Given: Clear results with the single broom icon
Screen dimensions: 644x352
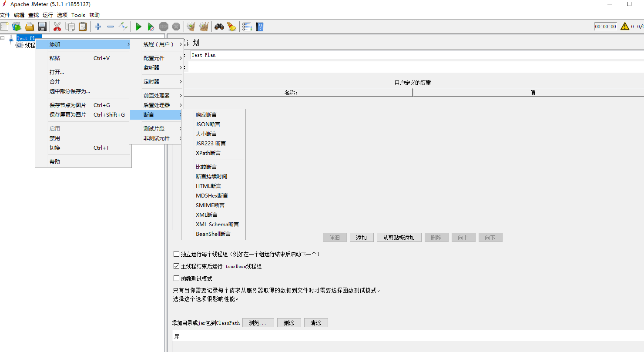Looking at the screenshot, I should (x=191, y=27).
